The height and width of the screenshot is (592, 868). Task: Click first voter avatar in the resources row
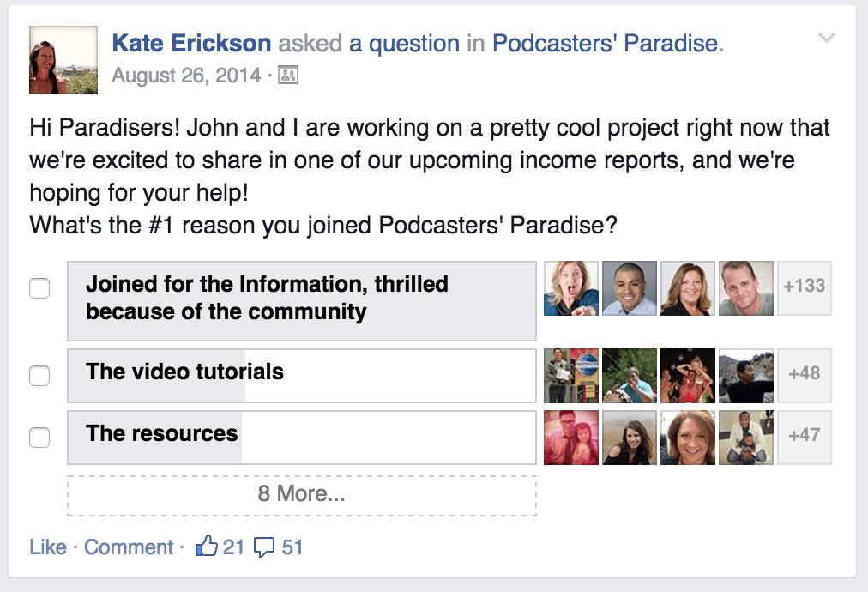[x=571, y=438]
